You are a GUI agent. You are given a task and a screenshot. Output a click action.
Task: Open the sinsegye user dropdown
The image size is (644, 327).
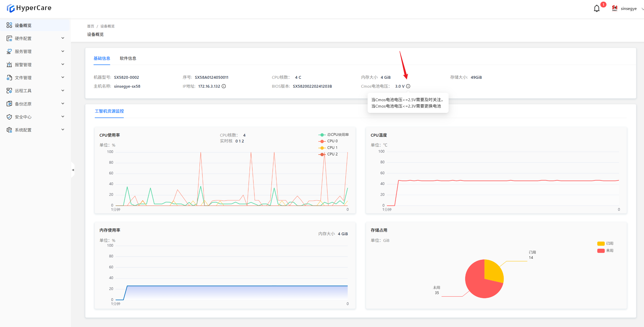[x=629, y=9]
